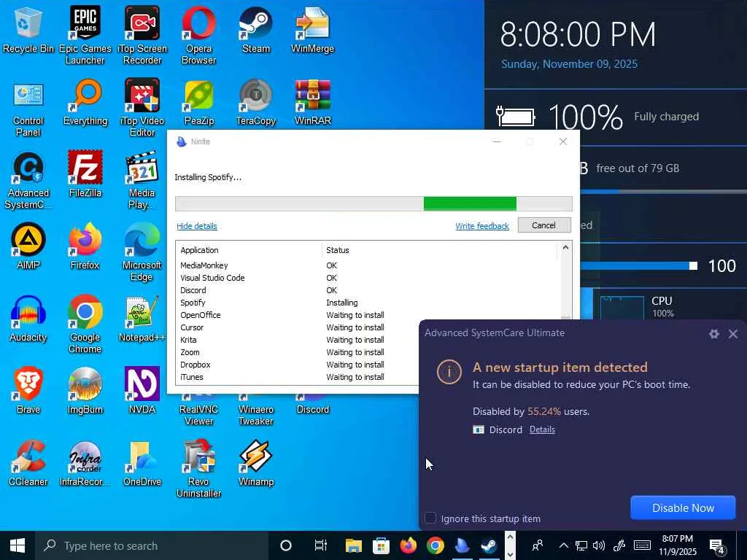Open the Epic Games Launcher desktop icon

point(85,35)
